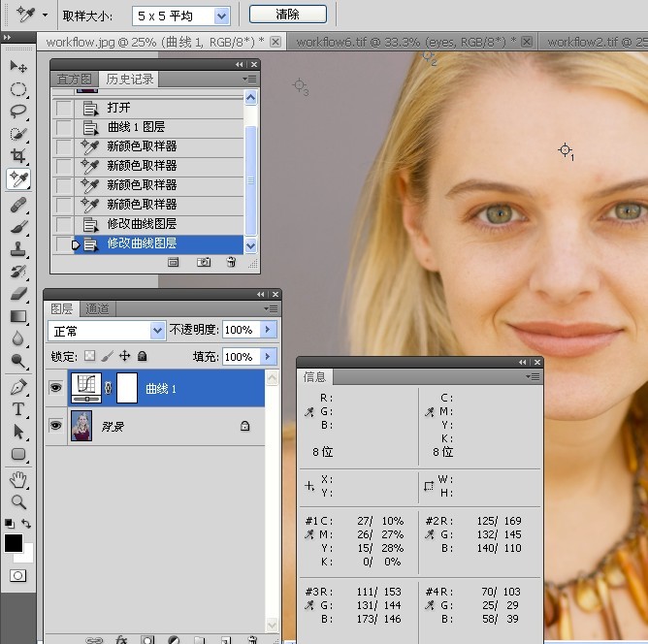Pick the Hand tool
This screenshot has height=644, width=648.
coord(18,479)
